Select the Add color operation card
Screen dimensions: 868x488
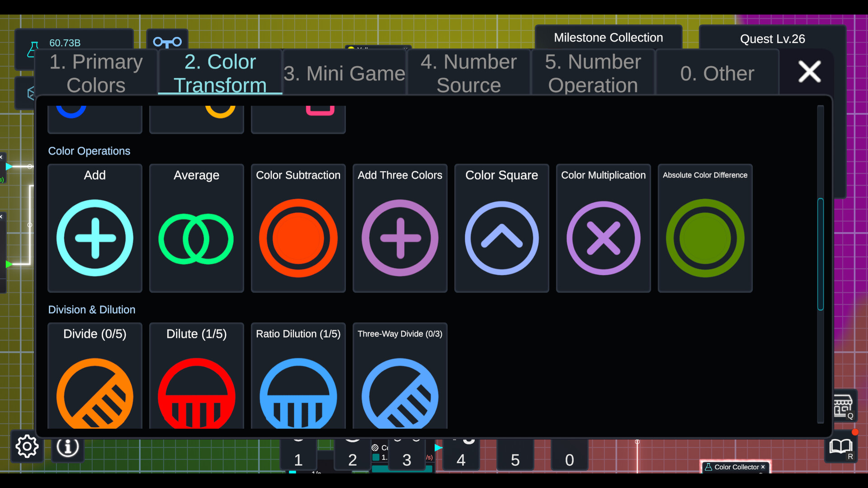(x=95, y=228)
